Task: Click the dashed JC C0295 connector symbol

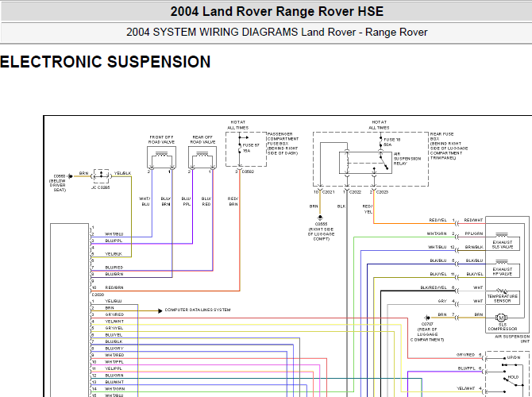Action: click(x=101, y=175)
